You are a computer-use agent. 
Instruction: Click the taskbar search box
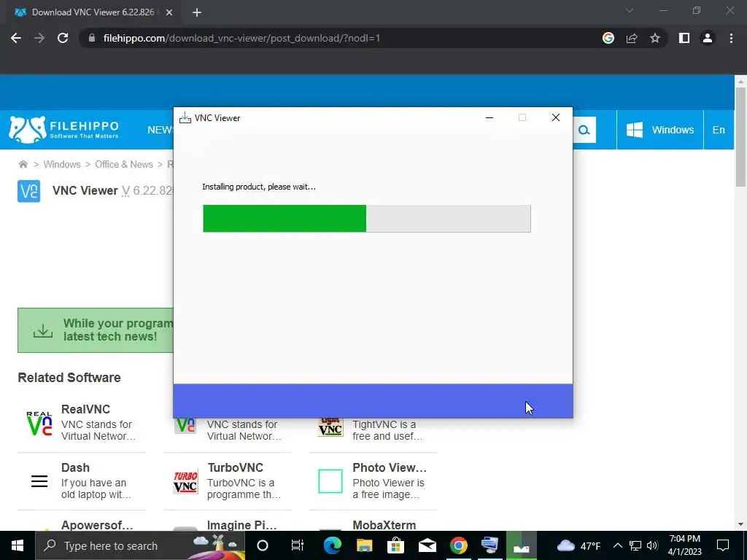point(140,545)
